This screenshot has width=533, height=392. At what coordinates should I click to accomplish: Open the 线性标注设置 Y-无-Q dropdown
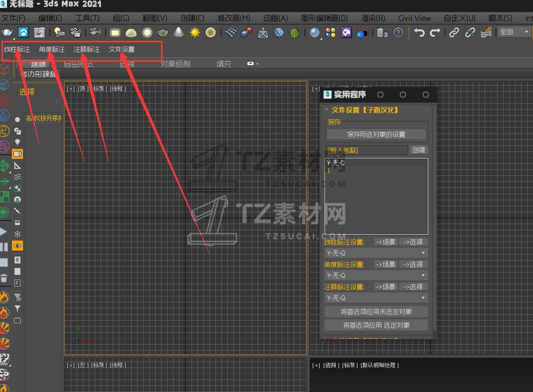pos(376,253)
